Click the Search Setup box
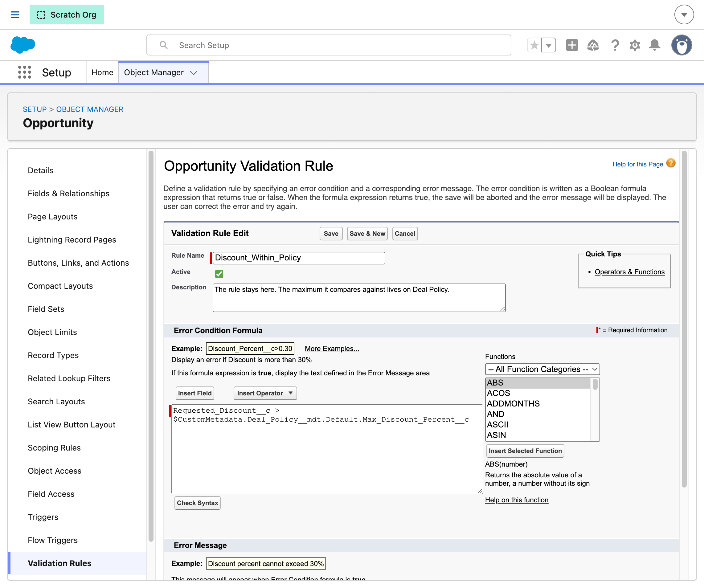 click(x=329, y=45)
